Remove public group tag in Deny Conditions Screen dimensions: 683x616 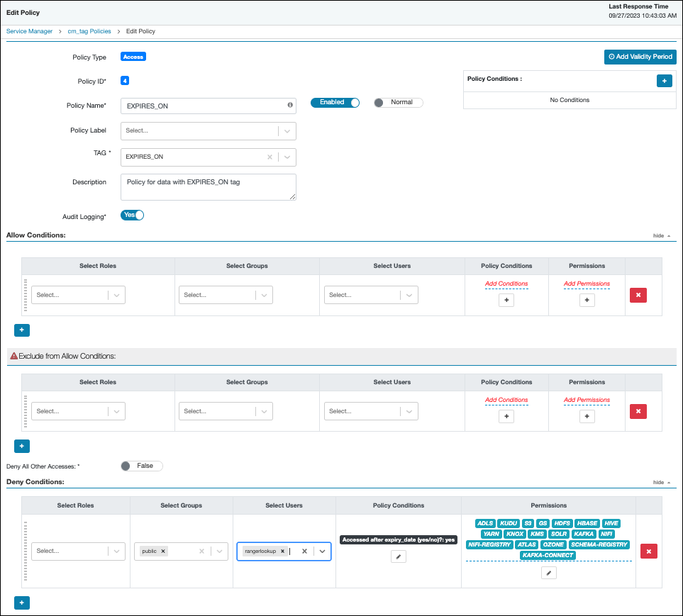(163, 551)
